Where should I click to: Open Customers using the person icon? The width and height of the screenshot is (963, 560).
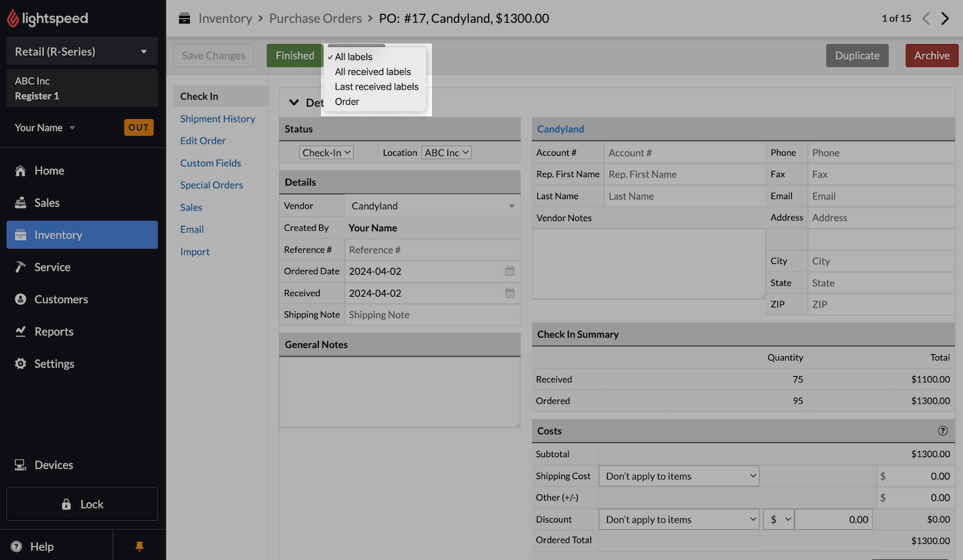click(21, 299)
